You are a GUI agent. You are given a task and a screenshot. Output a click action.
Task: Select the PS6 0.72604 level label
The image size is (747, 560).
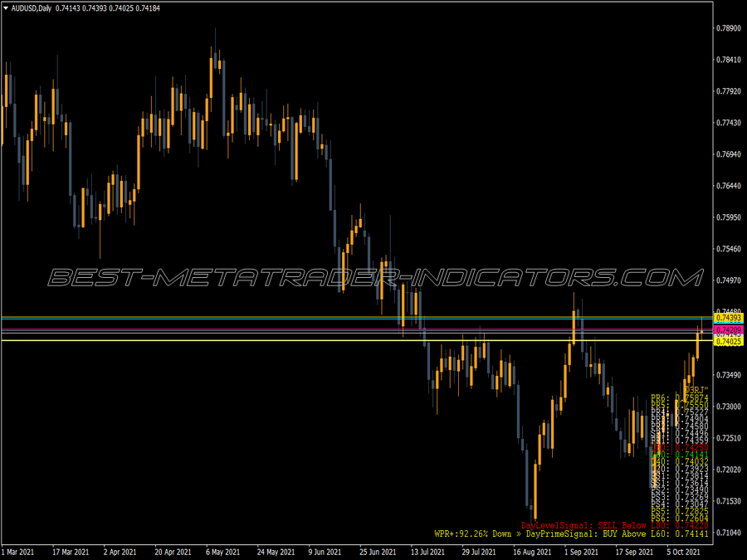[x=679, y=518]
